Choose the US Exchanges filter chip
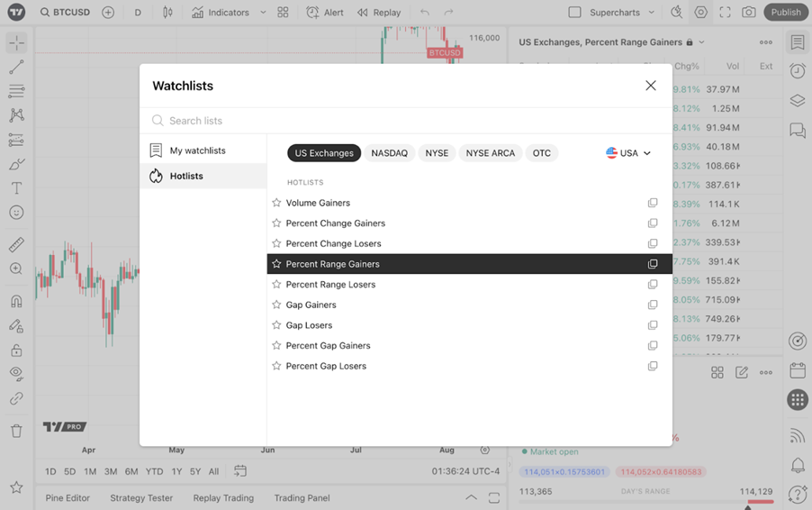 [324, 153]
